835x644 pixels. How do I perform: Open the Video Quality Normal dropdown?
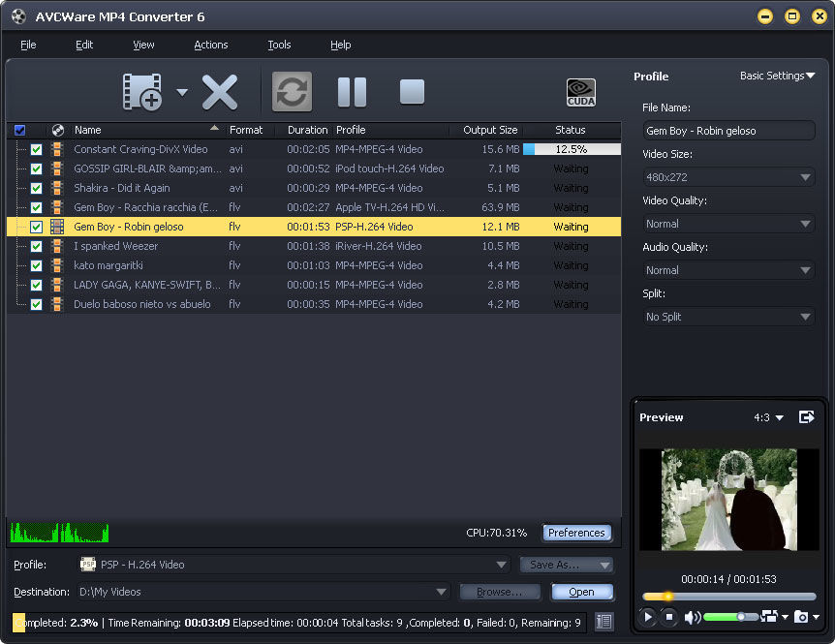pyautogui.click(x=728, y=224)
